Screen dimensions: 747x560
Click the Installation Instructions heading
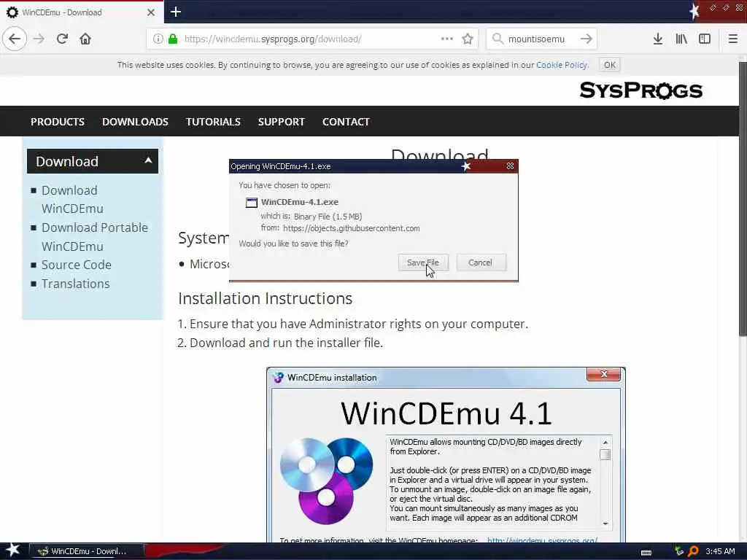[x=266, y=298]
